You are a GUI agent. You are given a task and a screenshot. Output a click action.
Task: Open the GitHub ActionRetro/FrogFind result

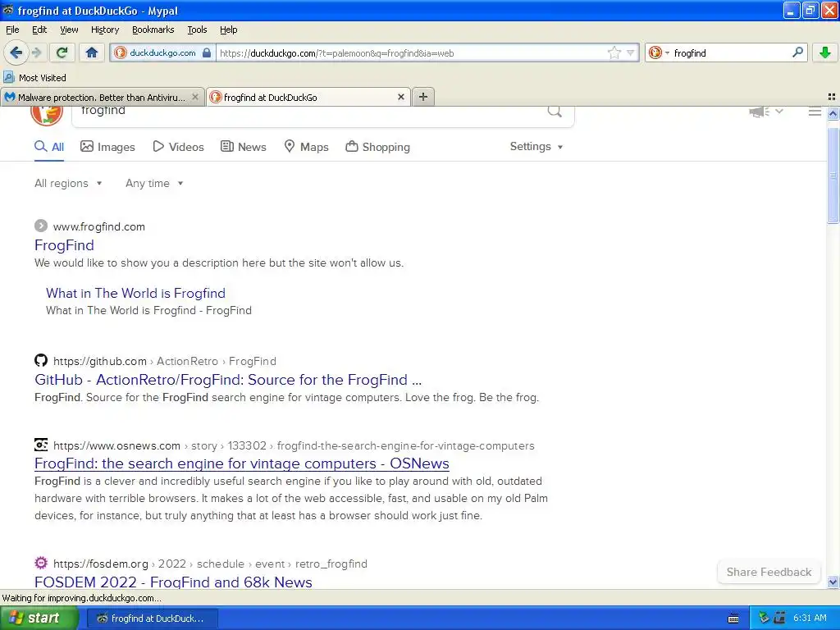click(x=228, y=380)
